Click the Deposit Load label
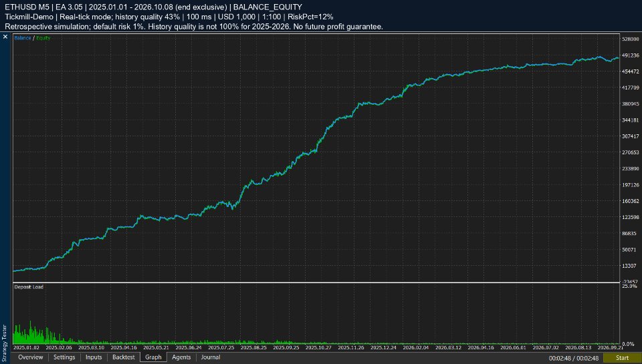This screenshot has width=642, height=364. tap(29, 287)
